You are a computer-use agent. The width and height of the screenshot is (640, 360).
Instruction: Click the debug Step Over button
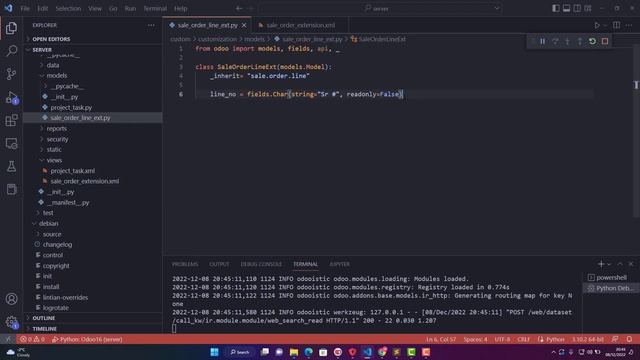pos(555,41)
